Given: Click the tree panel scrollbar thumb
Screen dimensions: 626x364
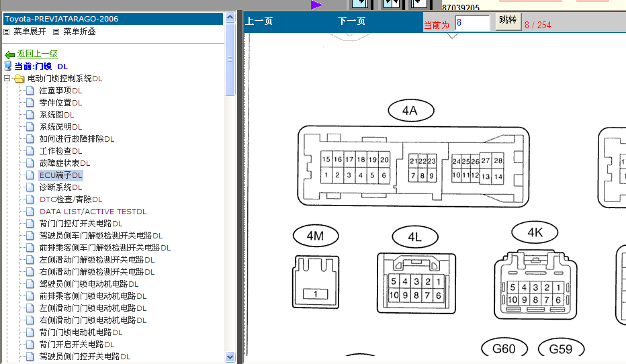Looking at the screenshot, I should [230, 59].
